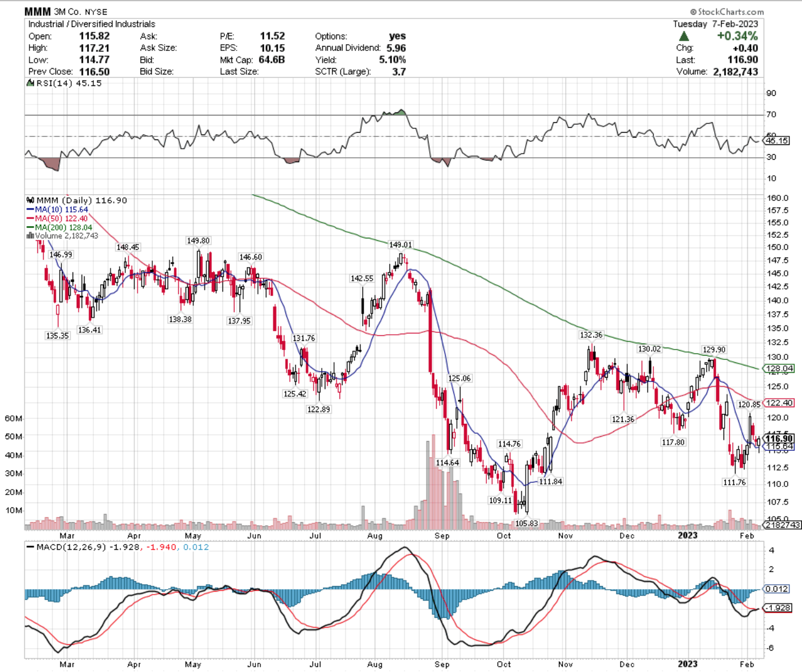Click the 60M volume axis label
The height and width of the screenshot is (672, 802).
tap(14, 418)
